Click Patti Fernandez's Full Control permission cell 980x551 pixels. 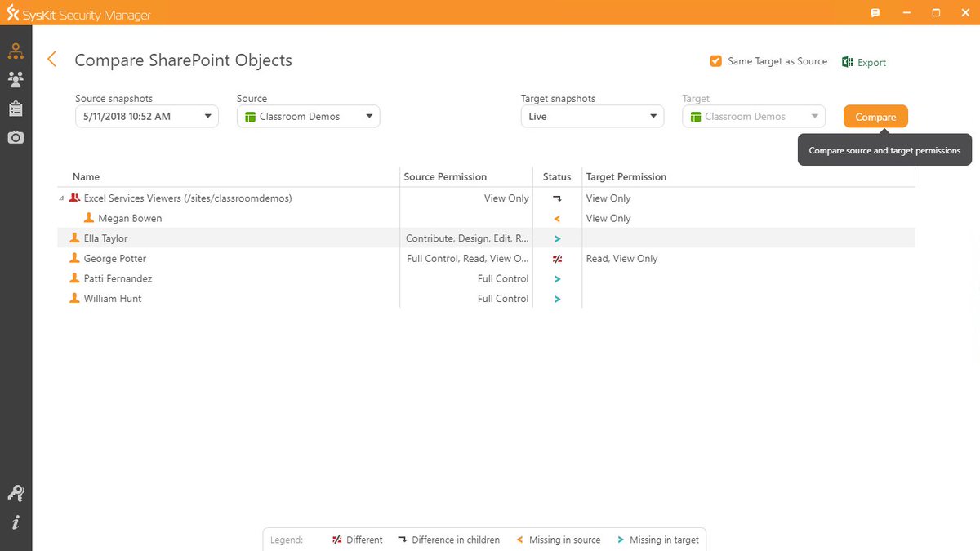503,278
